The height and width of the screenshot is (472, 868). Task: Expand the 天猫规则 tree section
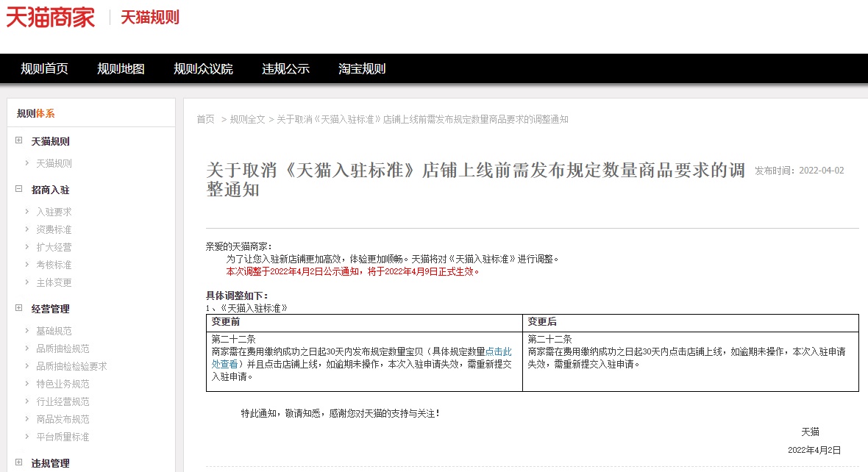[x=19, y=140]
